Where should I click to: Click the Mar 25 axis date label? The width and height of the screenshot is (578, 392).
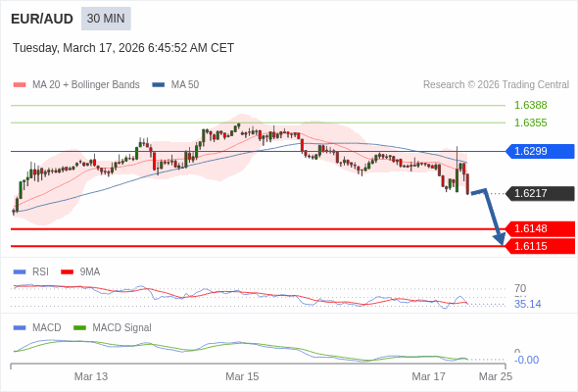tap(496, 376)
